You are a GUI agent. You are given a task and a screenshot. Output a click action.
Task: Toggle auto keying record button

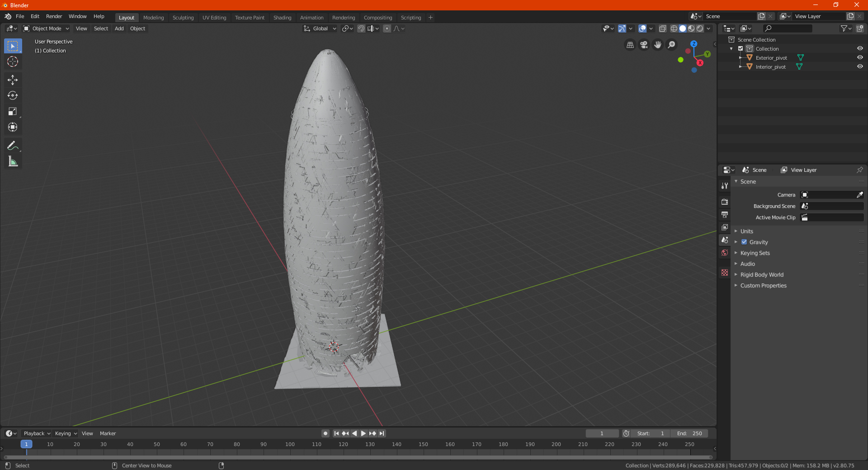(325, 433)
